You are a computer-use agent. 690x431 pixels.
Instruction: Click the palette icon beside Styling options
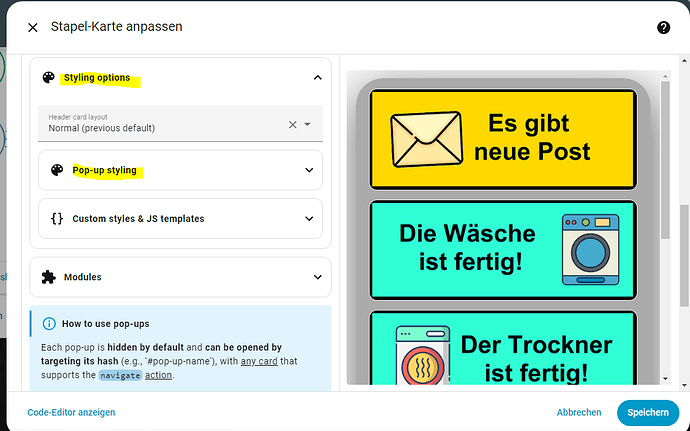click(x=48, y=77)
